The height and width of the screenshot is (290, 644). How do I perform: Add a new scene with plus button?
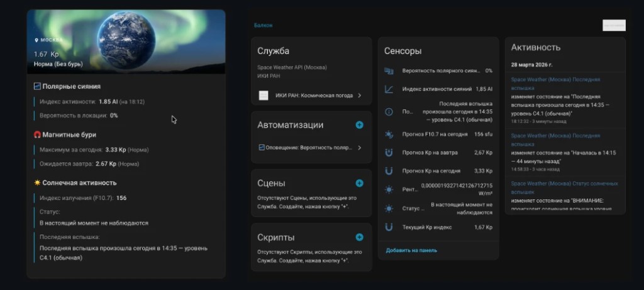tap(359, 183)
